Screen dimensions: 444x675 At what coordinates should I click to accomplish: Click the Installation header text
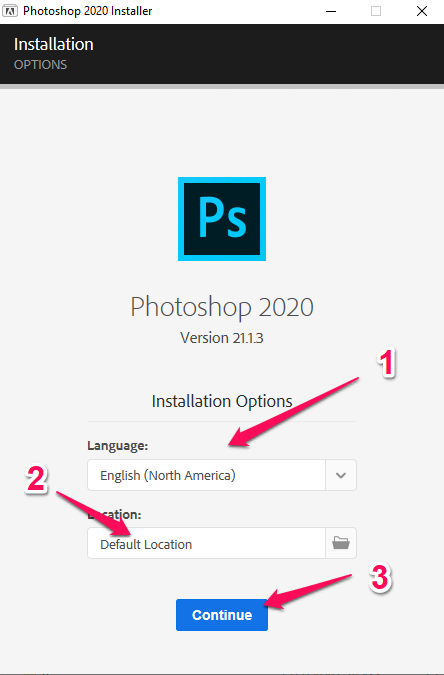pos(54,44)
